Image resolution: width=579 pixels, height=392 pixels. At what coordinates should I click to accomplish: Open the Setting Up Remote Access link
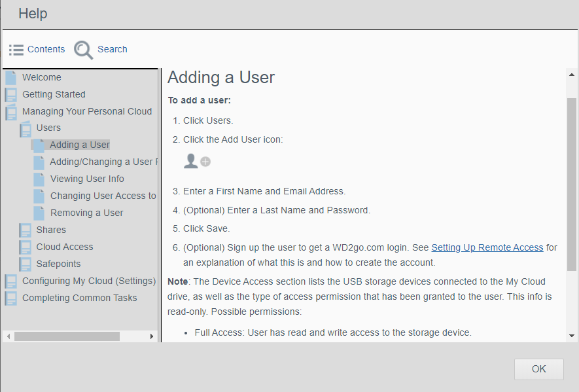click(x=487, y=247)
